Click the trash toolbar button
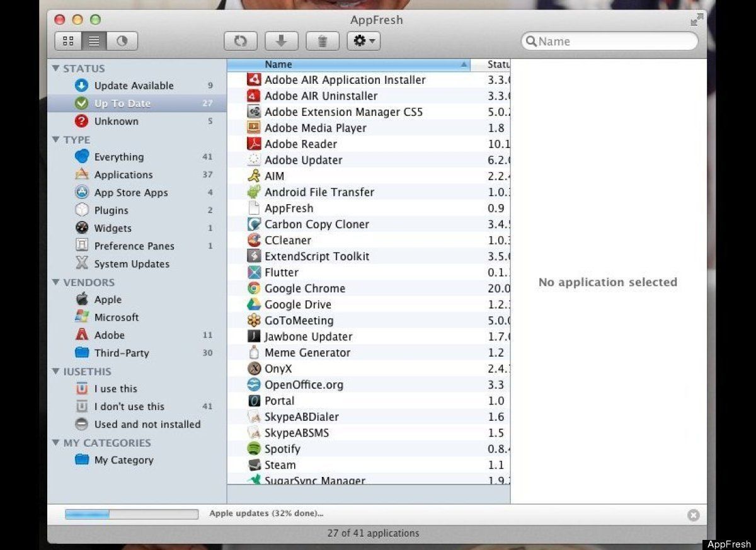Image resolution: width=756 pixels, height=550 pixels. tap(323, 42)
